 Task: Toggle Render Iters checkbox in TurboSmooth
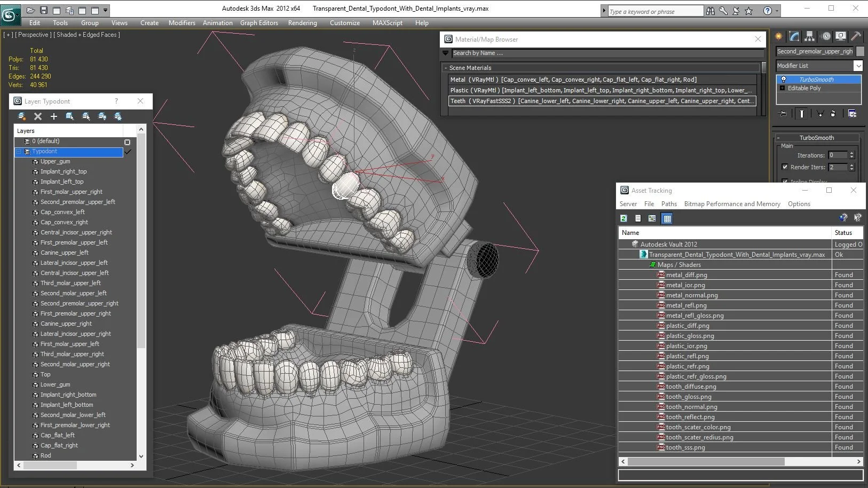coord(785,167)
